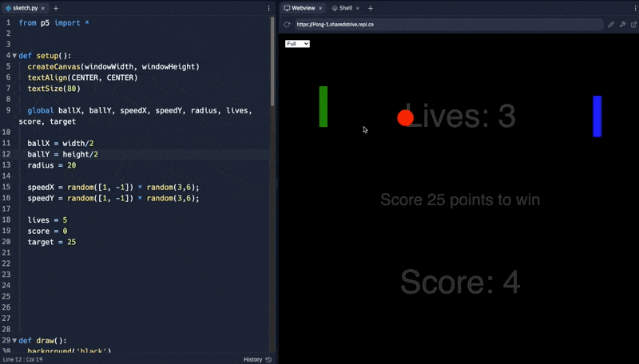Click the 'radius = 20' line

click(51, 165)
